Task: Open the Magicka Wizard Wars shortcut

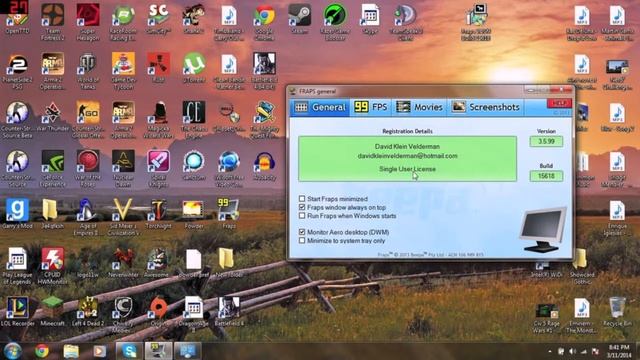Action: point(158,119)
